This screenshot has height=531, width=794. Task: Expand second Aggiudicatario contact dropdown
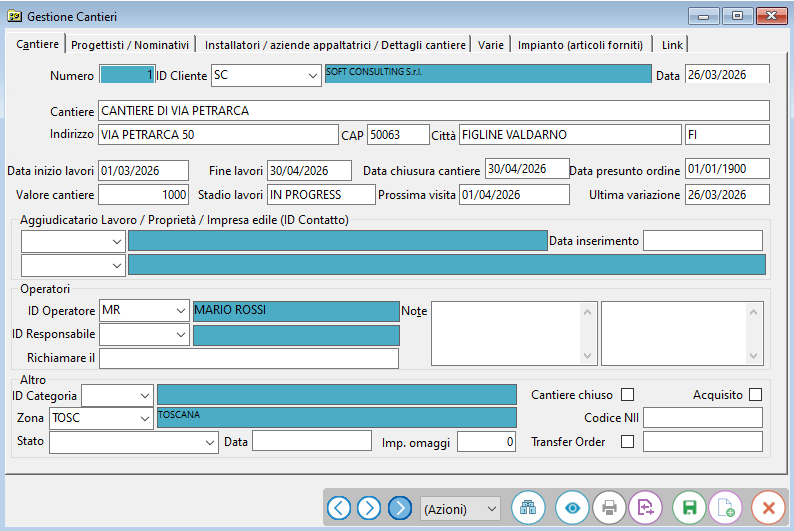pos(117,265)
